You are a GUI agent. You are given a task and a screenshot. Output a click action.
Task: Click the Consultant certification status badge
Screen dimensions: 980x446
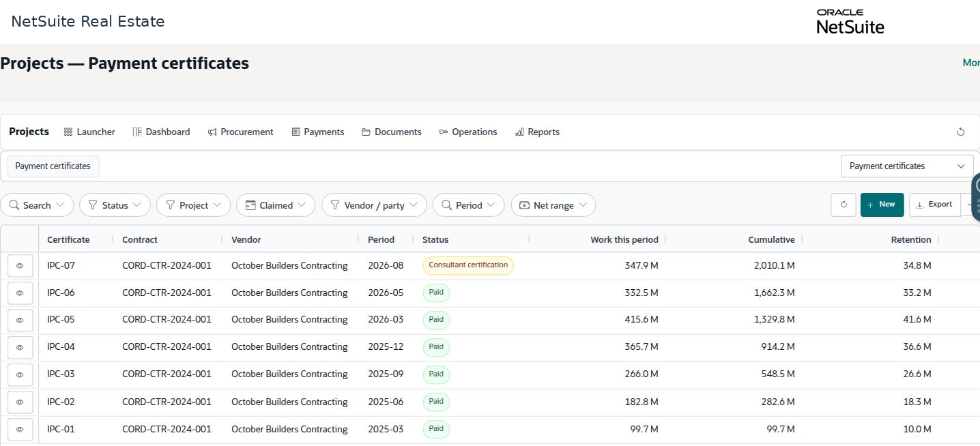click(x=468, y=265)
